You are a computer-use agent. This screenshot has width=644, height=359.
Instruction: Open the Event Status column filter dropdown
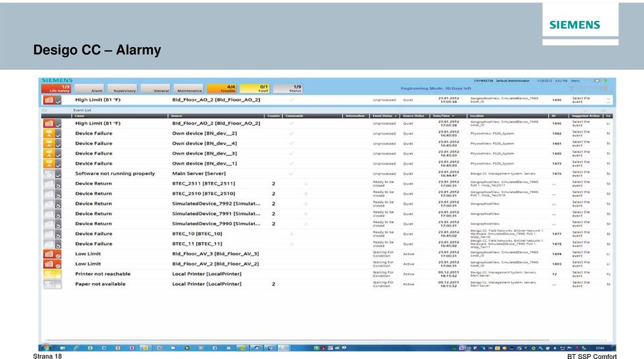pos(396,116)
